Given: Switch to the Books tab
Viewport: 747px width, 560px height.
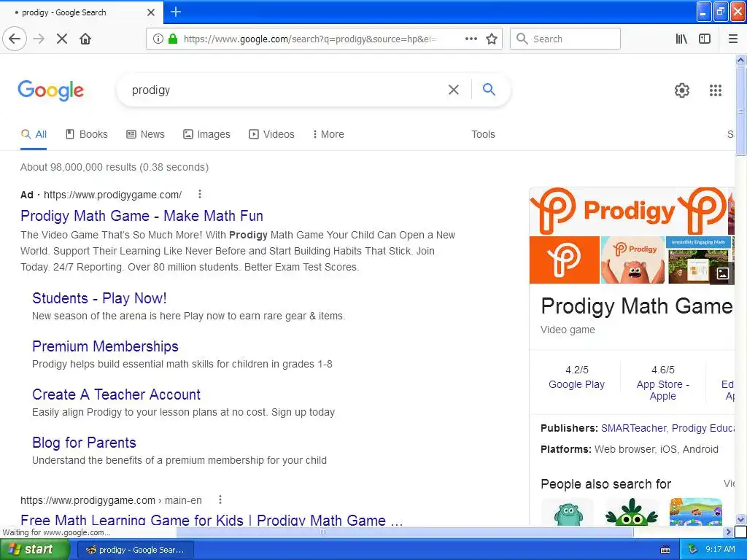Looking at the screenshot, I should tap(87, 134).
